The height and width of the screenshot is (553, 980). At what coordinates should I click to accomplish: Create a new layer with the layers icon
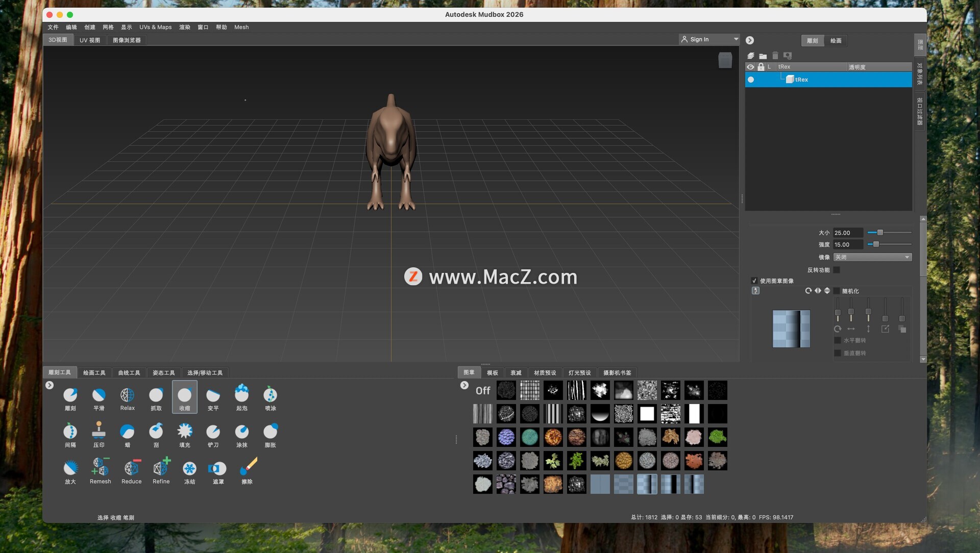(x=751, y=56)
